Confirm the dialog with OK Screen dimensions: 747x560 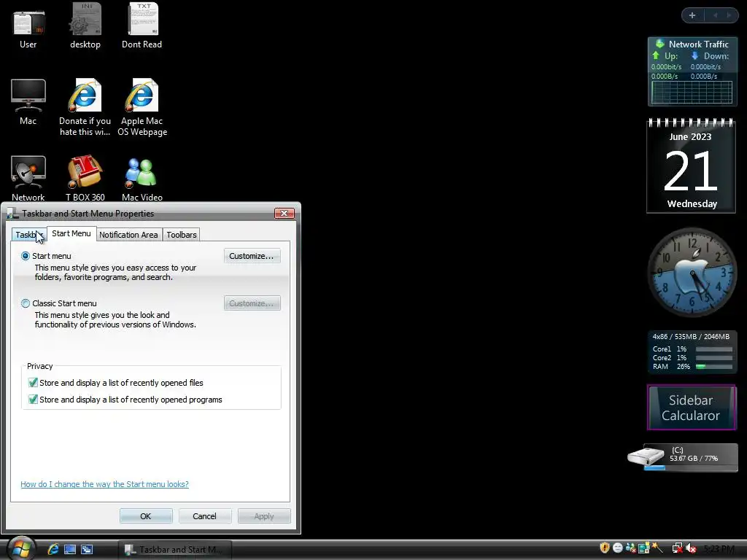146,516
